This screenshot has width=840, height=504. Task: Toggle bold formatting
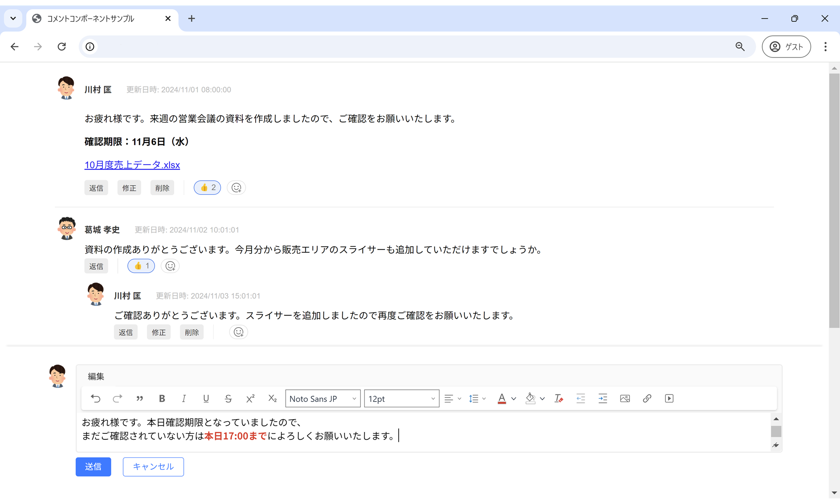[x=162, y=399]
